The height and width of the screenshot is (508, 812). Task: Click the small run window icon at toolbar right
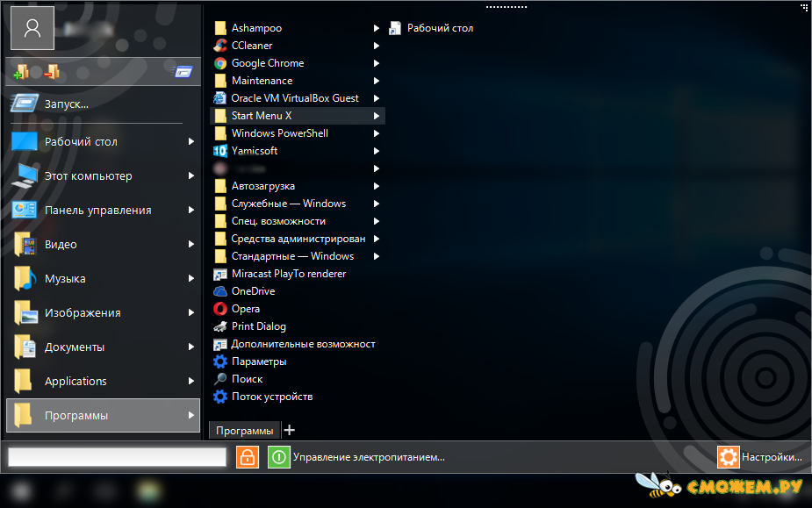click(183, 71)
